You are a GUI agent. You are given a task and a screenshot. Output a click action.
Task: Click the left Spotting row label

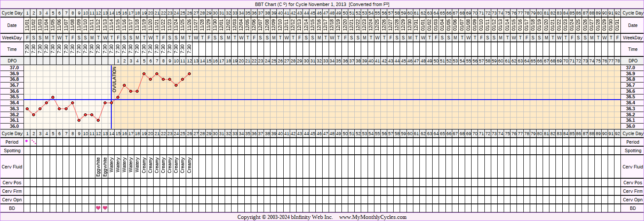(x=12, y=151)
